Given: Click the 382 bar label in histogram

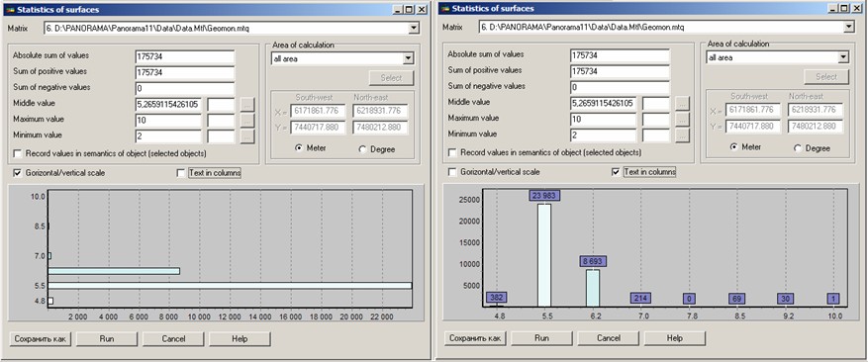Looking at the screenshot, I should coord(497,298).
